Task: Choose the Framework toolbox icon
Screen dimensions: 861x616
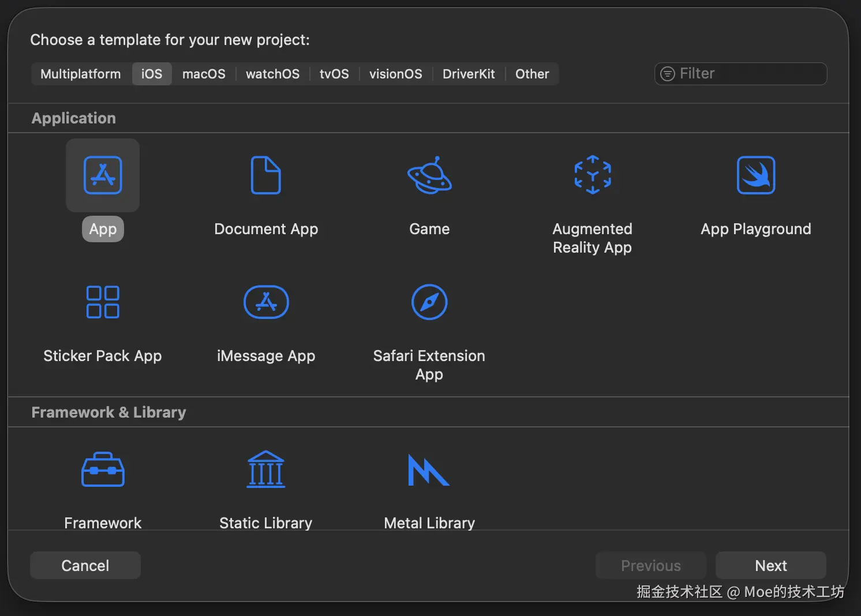Action: [103, 469]
